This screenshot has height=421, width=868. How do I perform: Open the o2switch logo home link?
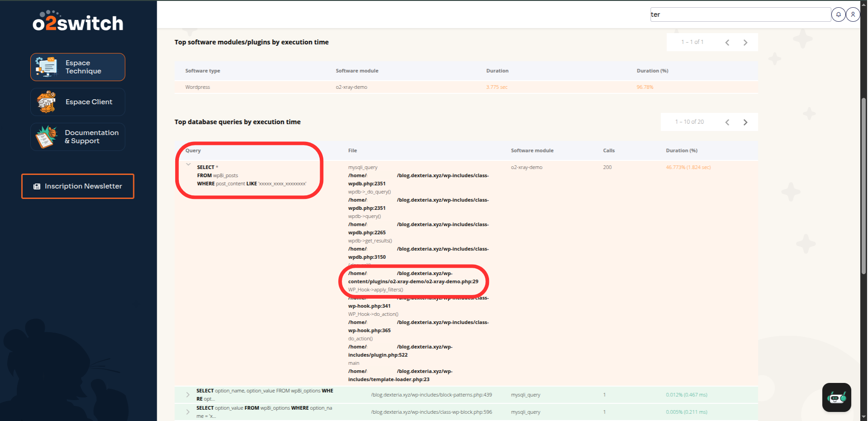pyautogui.click(x=78, y=21)
